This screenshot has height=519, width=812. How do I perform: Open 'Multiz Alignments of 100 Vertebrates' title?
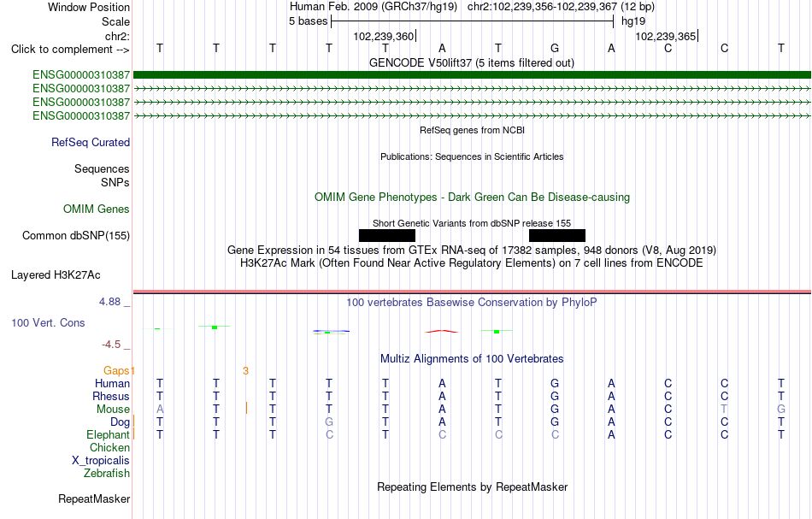[472, 358]
